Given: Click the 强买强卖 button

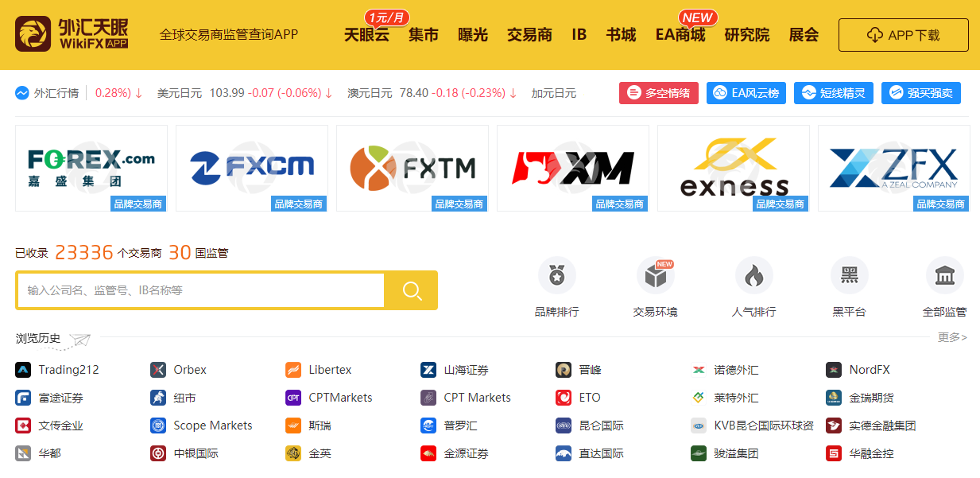Looking at the screenshot, I should click(921, 93).
